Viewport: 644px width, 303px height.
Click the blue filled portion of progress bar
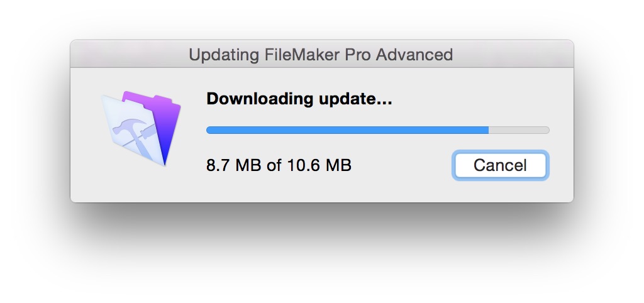[x=347, y=130]
